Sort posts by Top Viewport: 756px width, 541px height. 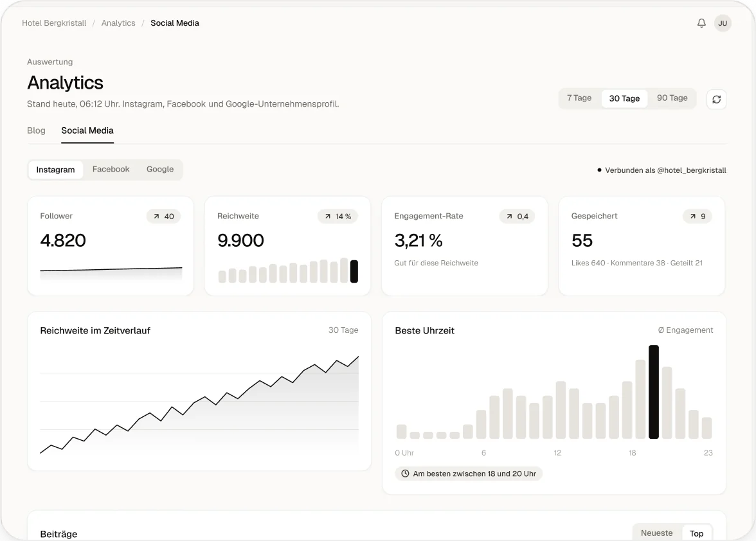tap(696, 533)
